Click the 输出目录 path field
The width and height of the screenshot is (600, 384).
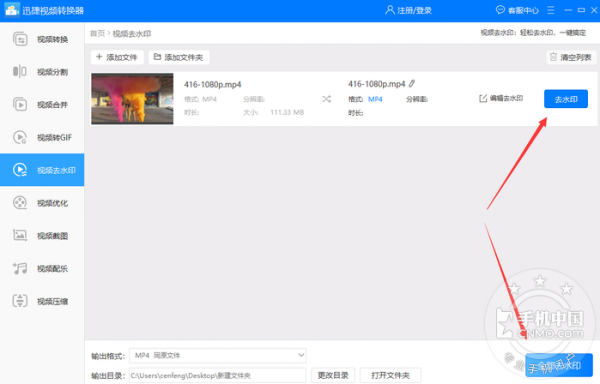tap(217, 376)
